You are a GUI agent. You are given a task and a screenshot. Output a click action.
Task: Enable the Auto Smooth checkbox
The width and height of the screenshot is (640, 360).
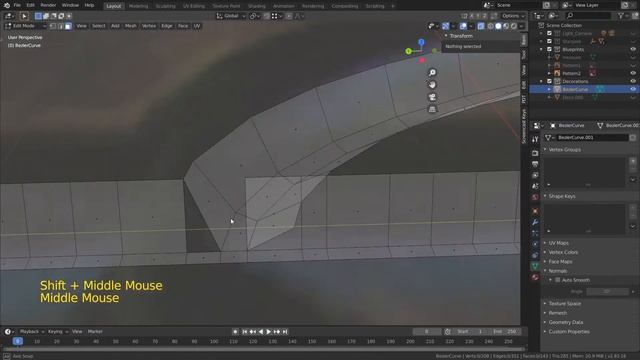tap(558, 280)
